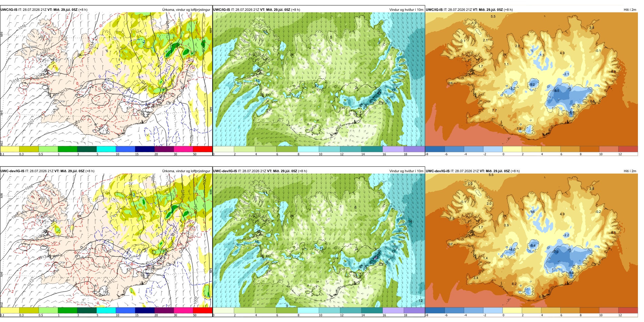
Task: Pick the purple 20-30 swatch in UWC precipitation legend
Action: click(164, 149)
